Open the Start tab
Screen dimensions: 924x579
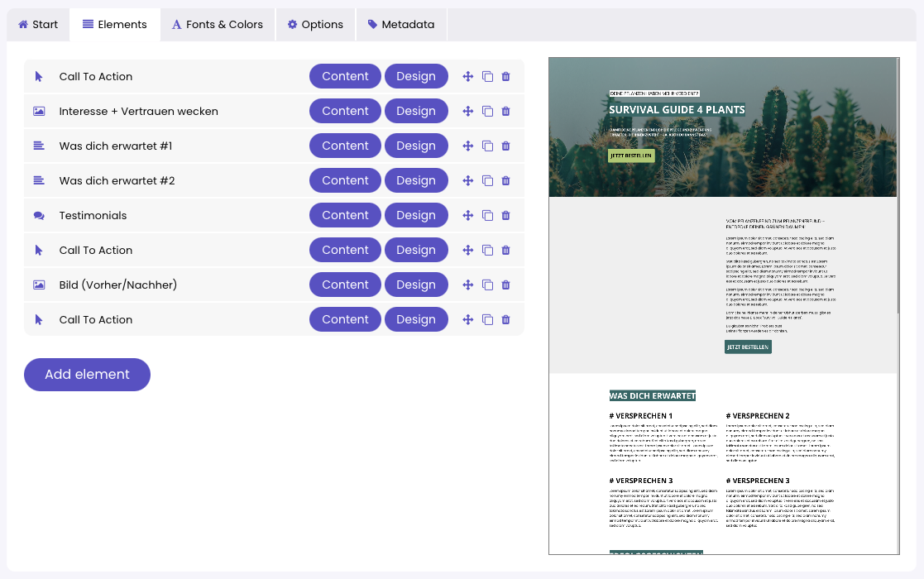(x=38, y=25)
